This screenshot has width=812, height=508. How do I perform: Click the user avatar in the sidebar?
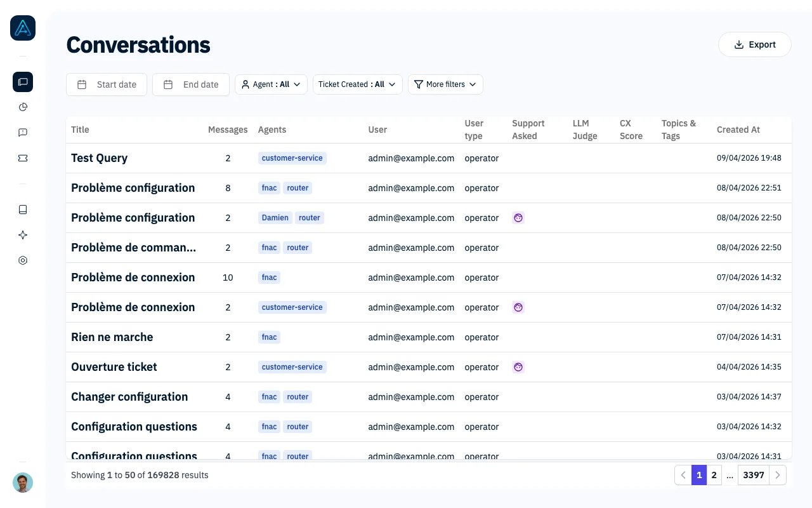23,483
